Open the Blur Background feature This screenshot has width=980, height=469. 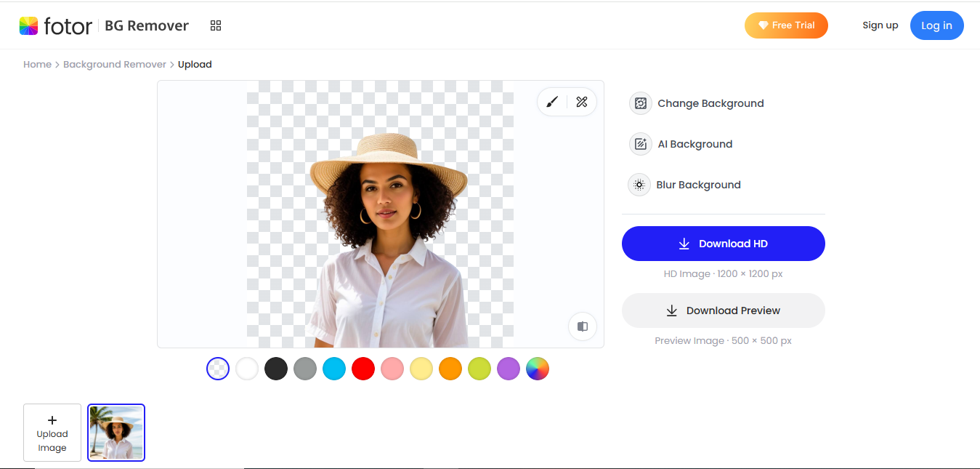coord(684,185)
